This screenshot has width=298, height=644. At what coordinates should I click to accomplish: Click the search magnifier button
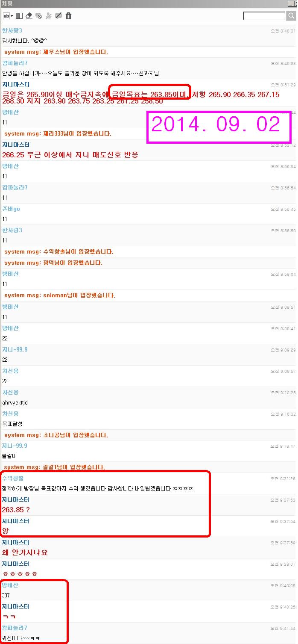click(291, 16)
